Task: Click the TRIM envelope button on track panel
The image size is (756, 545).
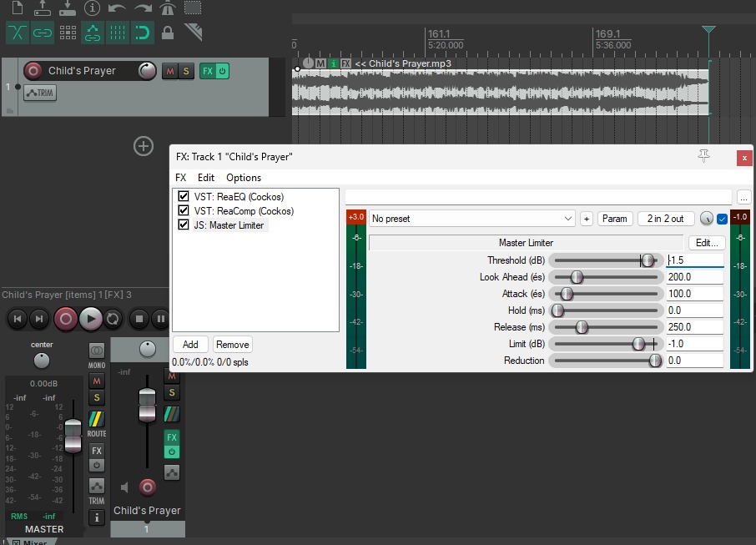Action: point(40,93)
